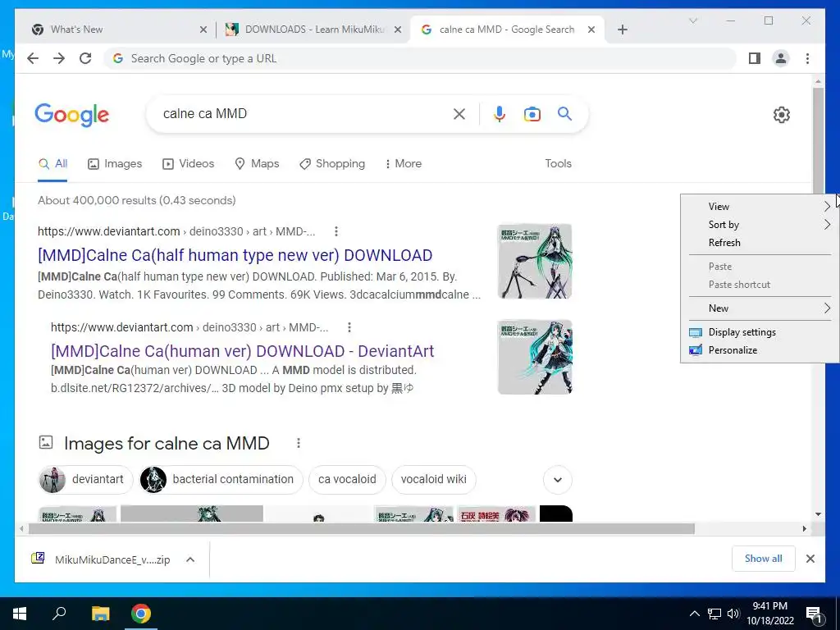This screenshot has height=630, width=840.
Task: Search by image with the camera icon
Action: (532, 113)
